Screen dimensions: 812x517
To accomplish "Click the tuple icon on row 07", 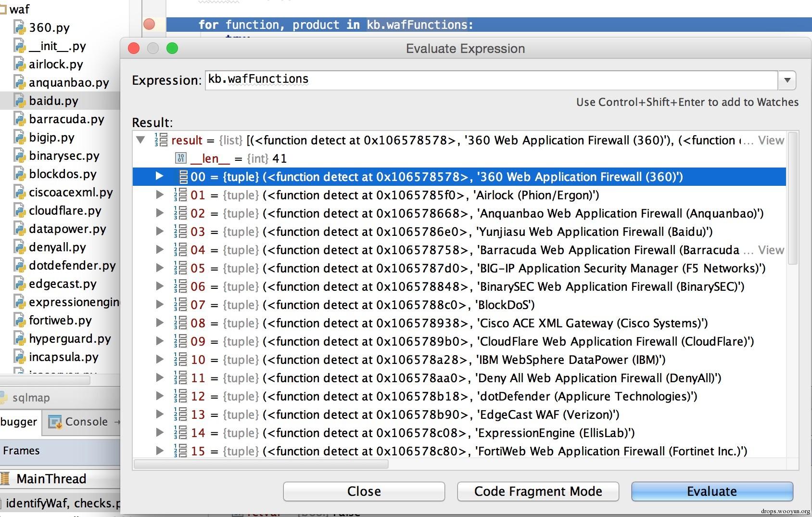I will [180, 305].
